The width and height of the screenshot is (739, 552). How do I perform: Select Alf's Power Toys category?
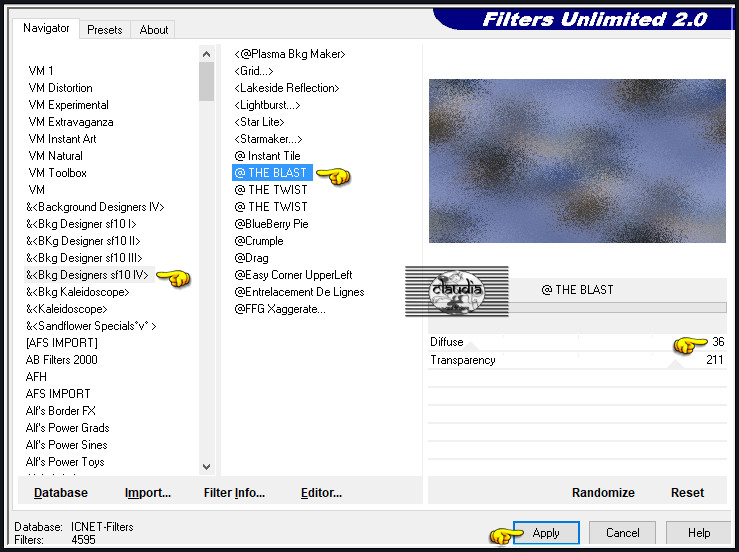(65, 461)
